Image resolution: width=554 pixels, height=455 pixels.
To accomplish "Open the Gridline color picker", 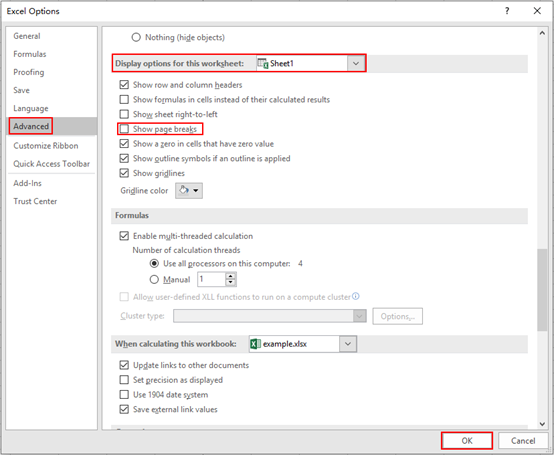I will 189,191.
